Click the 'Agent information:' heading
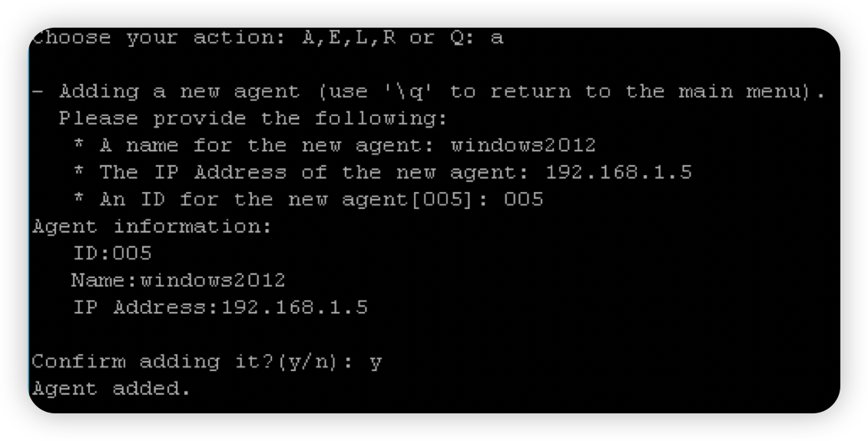The height and width of the screenshot is (441, 868). click(152, 226)
